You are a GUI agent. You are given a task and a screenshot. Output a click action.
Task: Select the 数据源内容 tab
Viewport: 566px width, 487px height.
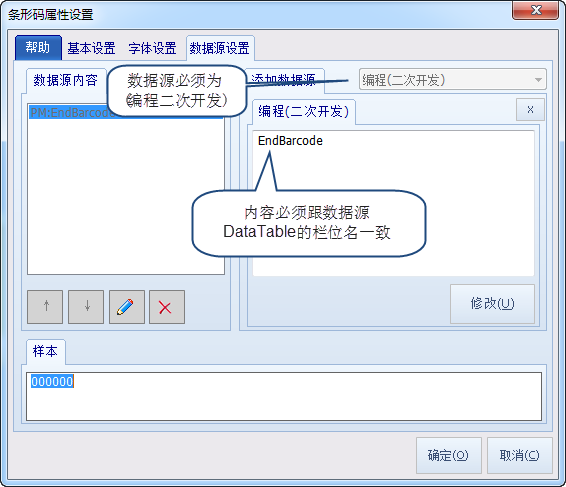coord(66,80)
